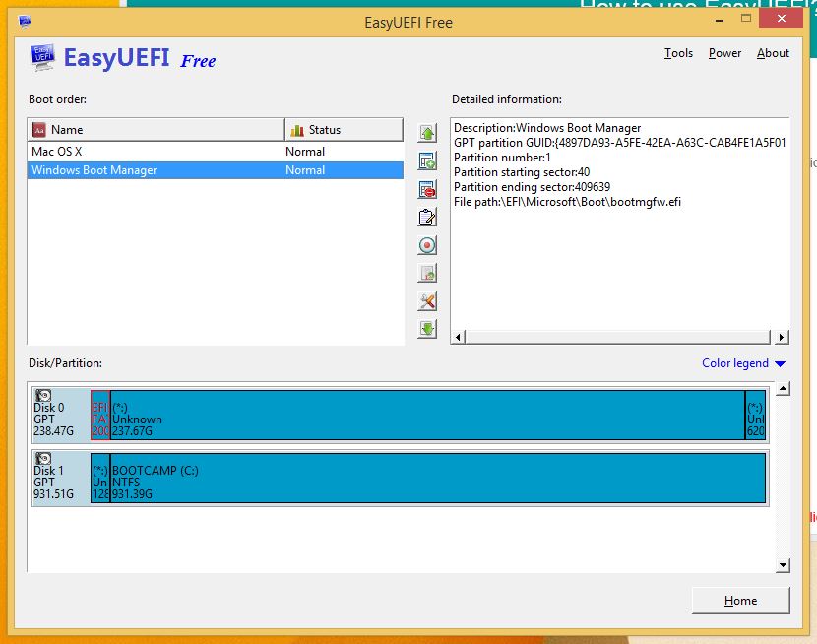Delete the selected boot entry

pos(427,190)
